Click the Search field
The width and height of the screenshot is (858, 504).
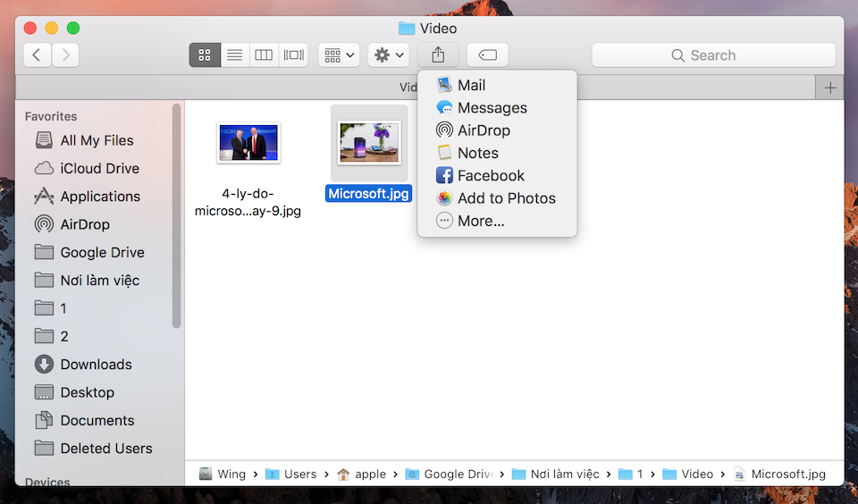tap(713, 55)
